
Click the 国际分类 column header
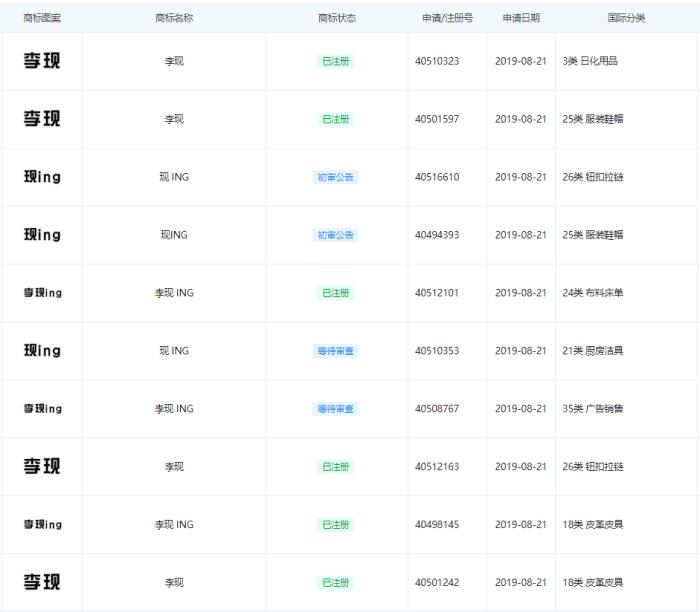click(x=626, y=18)
